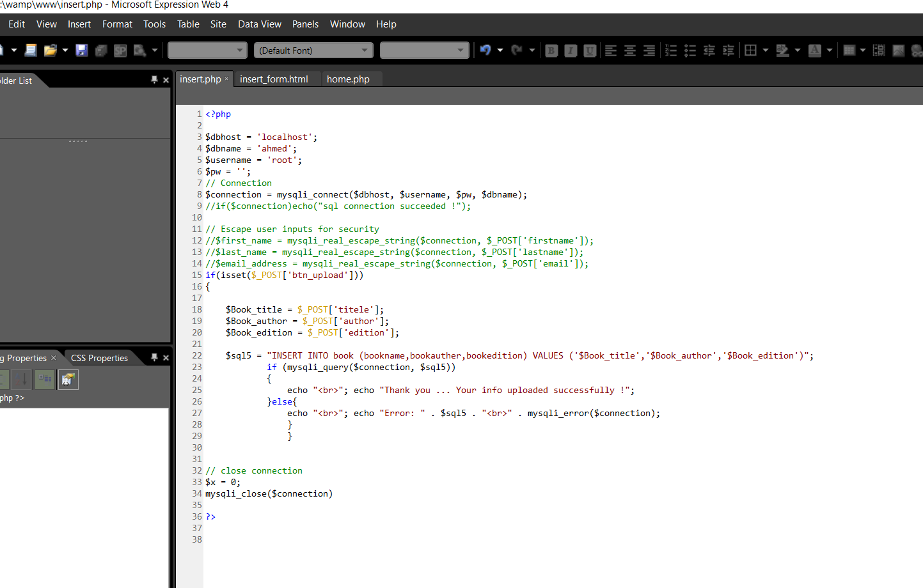923x588 pixels.
Task: Toggle bulleted list
Action: click(x=690, y=50)
